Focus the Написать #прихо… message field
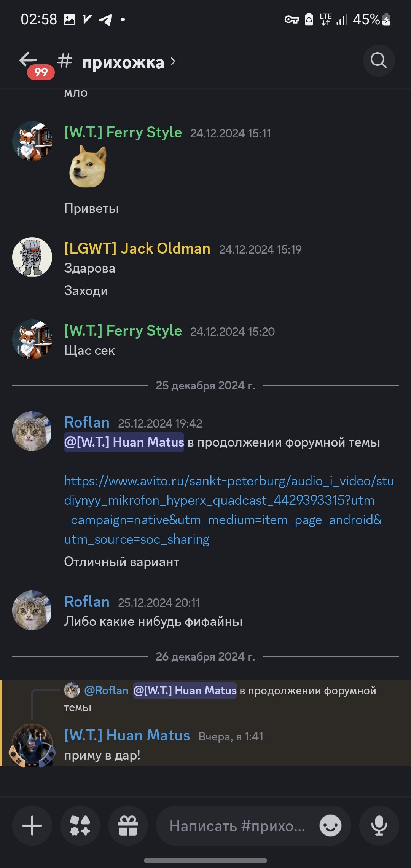The height and width of the screenshot is (868, 411). (237, 826)
